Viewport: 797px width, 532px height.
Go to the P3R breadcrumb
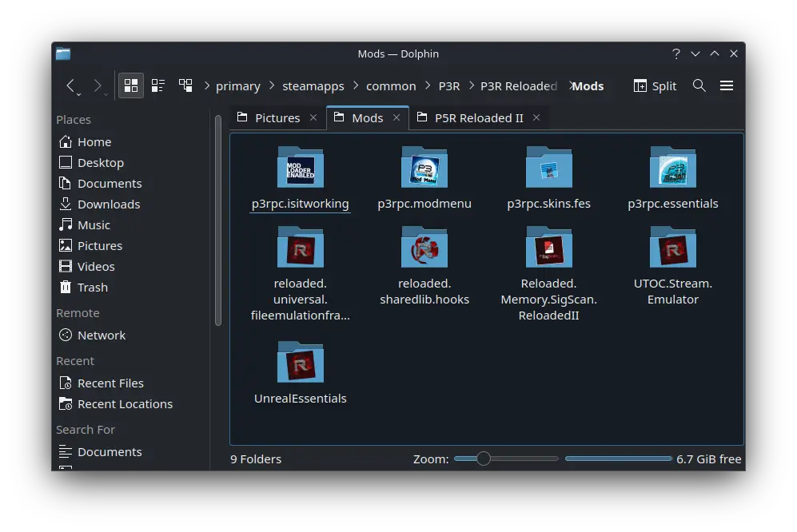click(448, 86)
